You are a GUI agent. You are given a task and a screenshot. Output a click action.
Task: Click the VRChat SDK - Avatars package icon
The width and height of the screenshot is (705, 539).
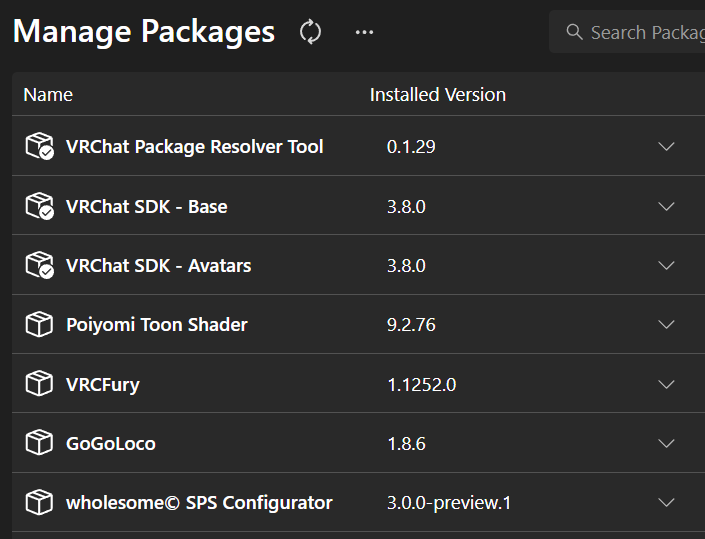coord(39,266)
